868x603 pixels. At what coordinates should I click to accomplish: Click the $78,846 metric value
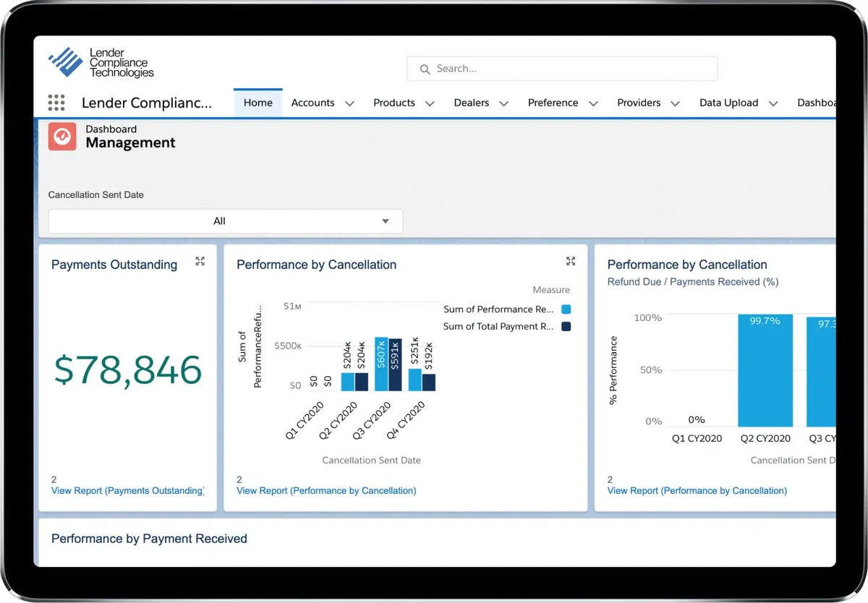click(x=128, y=369)
